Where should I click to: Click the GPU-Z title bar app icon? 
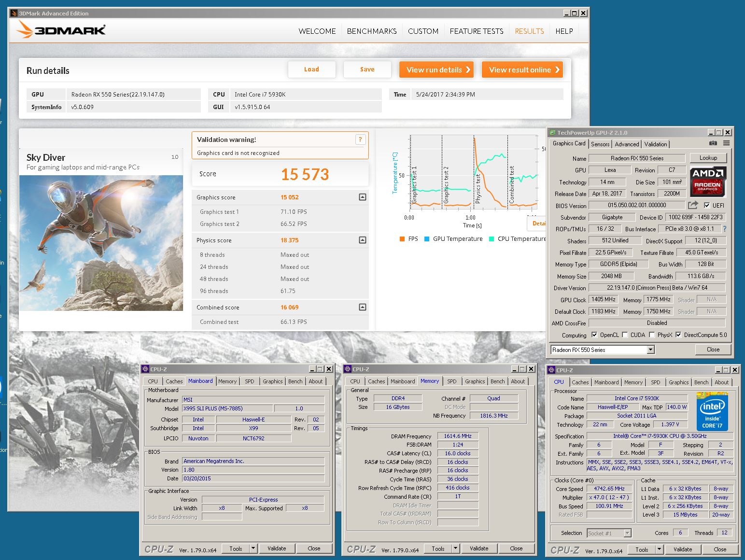coord(552,132)
